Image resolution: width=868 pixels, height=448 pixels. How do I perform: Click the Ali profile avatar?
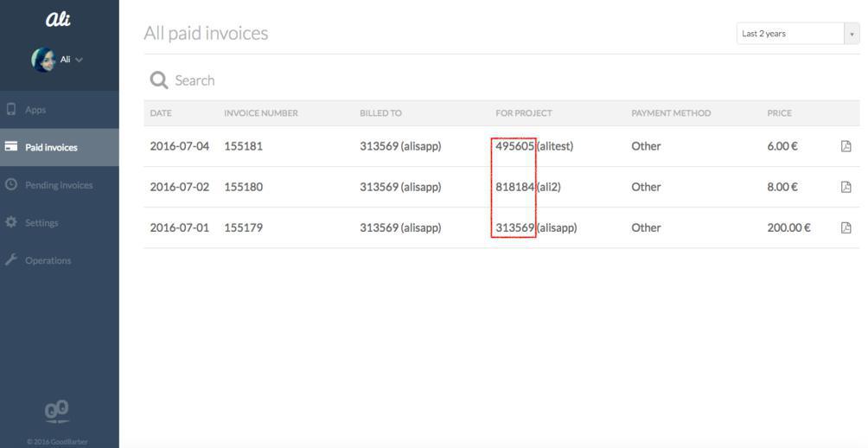coord(43,60)
